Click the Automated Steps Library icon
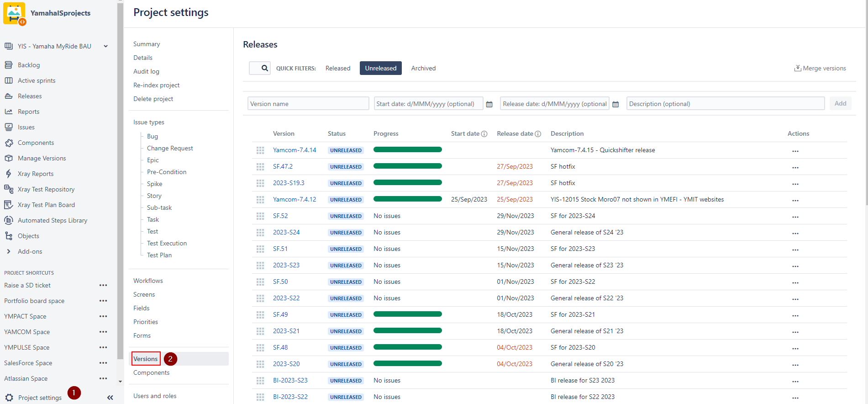The image size is (868, 404). [x=9, y=220]
